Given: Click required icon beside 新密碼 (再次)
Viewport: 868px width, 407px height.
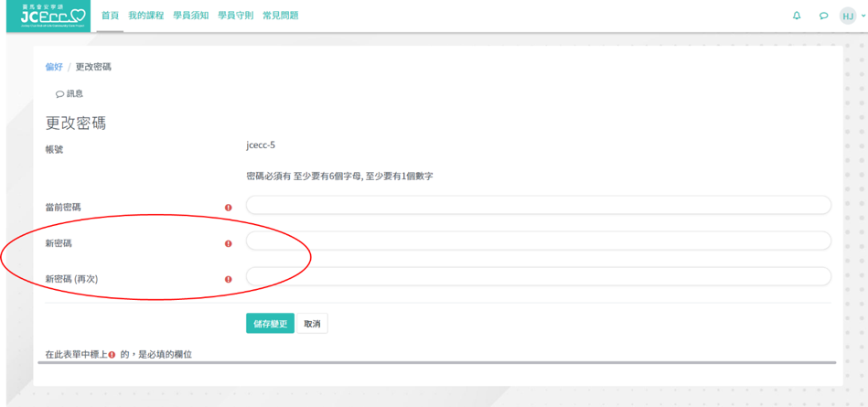Looking at the screenshot, I should pos(229,279).
